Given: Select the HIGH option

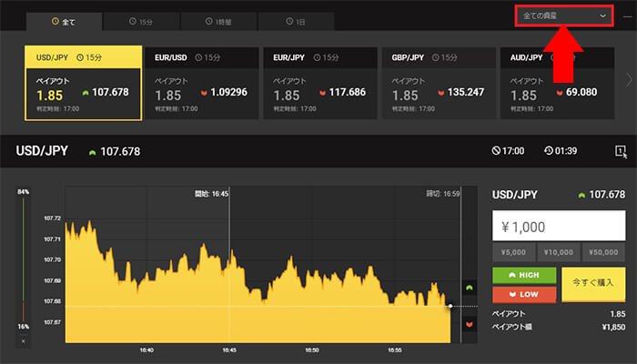Looking at the screenshot, I should pyautogui.click(x=523, y=276).
